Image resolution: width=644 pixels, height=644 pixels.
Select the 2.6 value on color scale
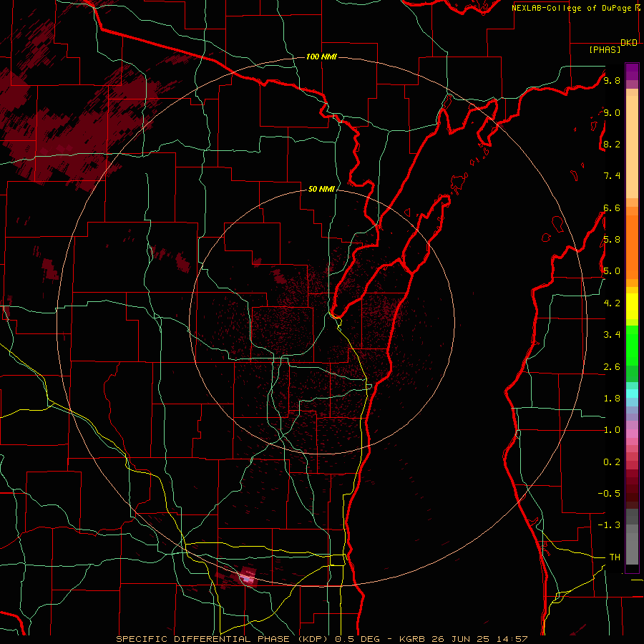[x=612, y=367]
